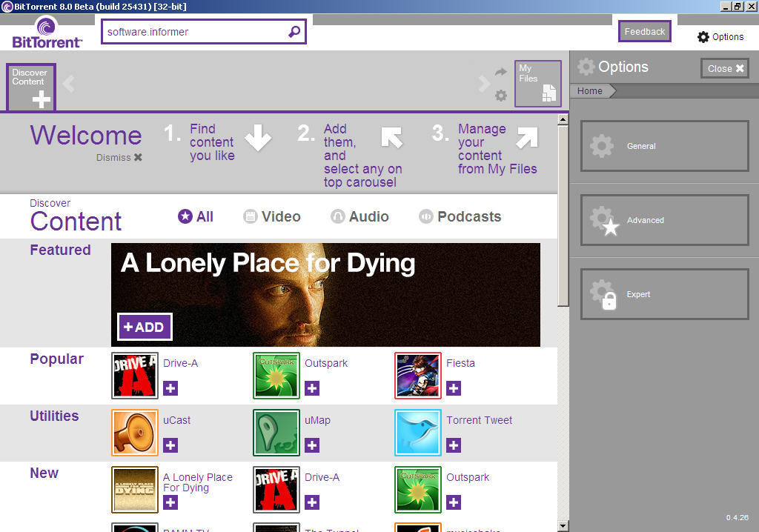Open the Outspark thumbnail in Popular
This screenshot has height=532, width=759.
pyautogui.click(x=276, y=376)
